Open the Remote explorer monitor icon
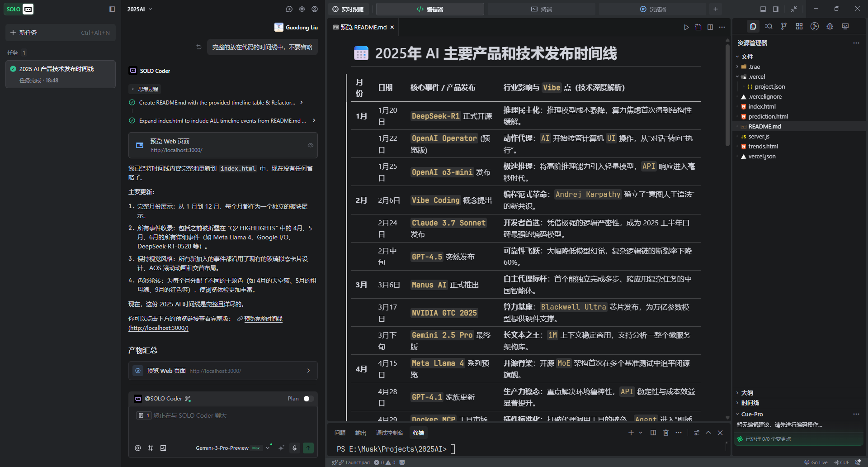 click(845, 27)
